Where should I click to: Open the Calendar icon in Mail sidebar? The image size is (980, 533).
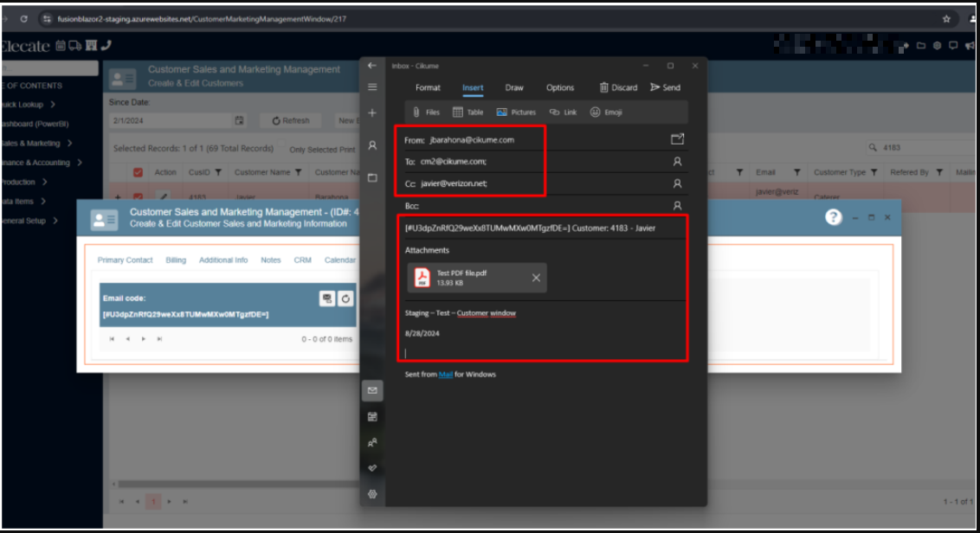click(372, 417)
